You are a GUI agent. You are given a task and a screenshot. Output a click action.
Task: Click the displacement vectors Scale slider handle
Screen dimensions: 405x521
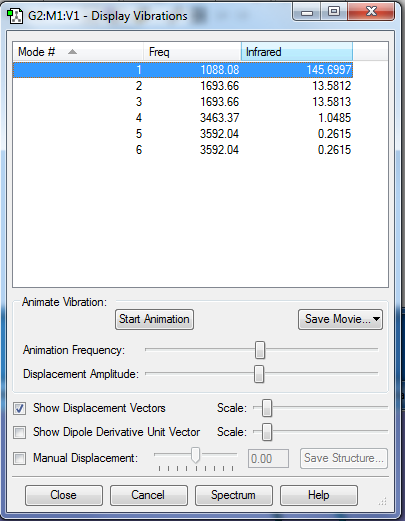coord(267,408)
